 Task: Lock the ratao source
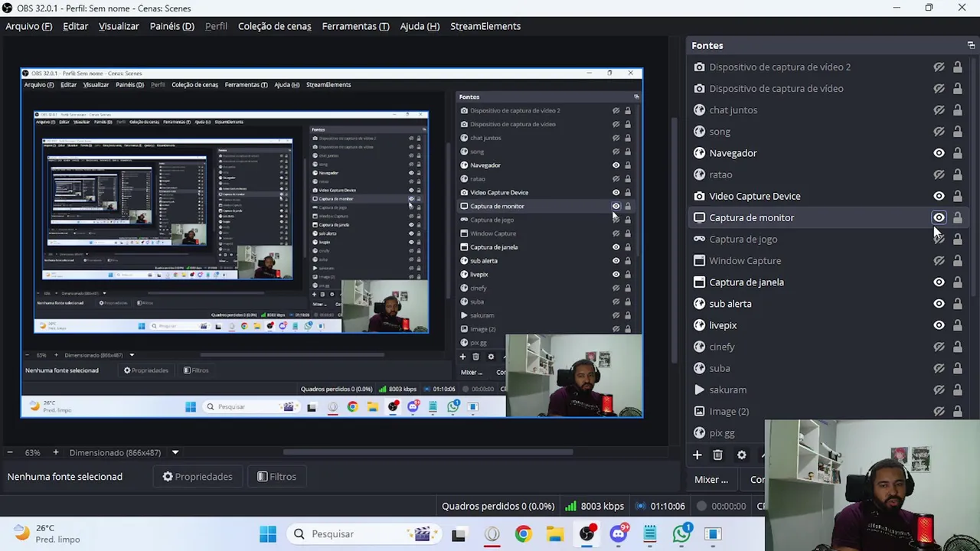[x=957, y=174]
